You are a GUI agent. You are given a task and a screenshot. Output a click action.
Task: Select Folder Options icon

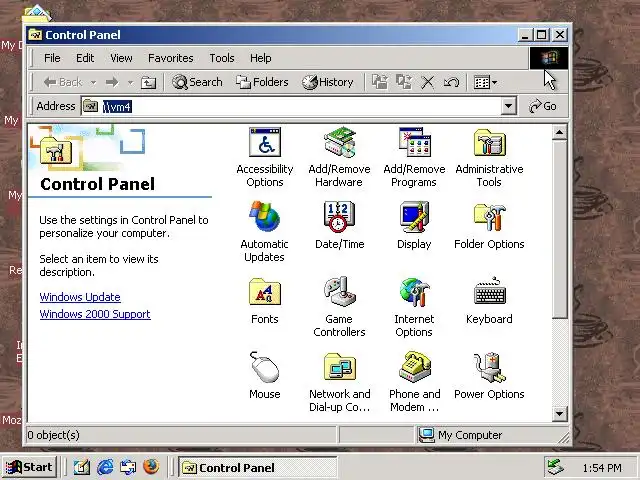point(489,225)
